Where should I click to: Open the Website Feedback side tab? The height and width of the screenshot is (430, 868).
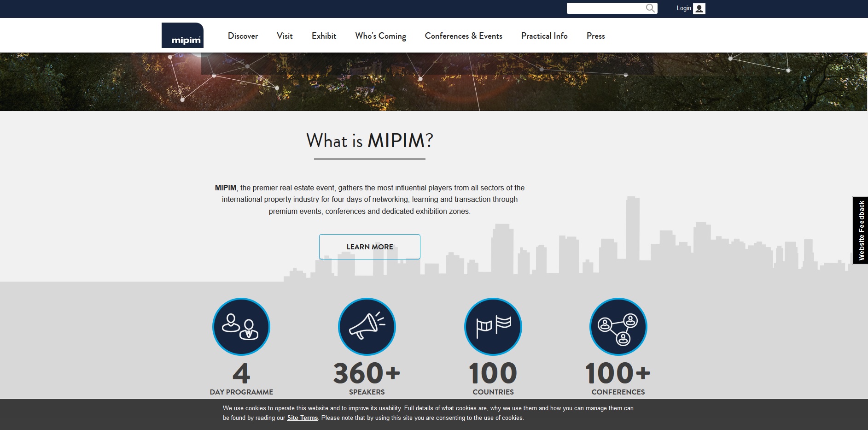860,230
